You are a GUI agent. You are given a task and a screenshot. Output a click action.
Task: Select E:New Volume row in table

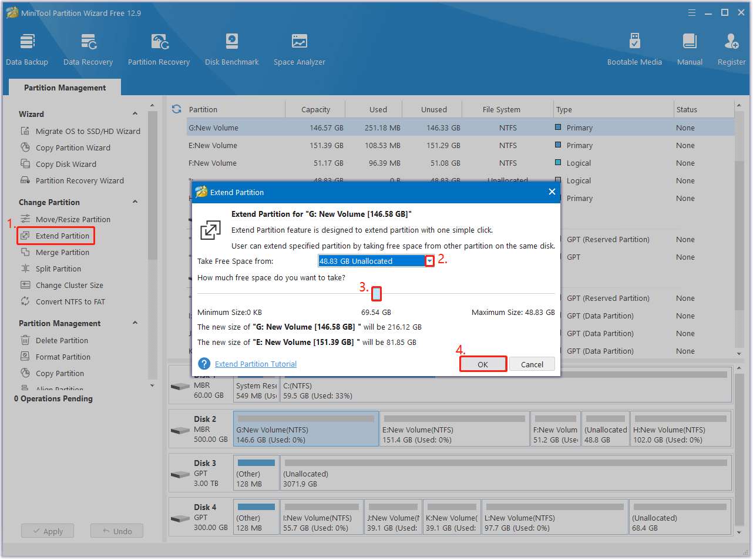tap(461, 145)
